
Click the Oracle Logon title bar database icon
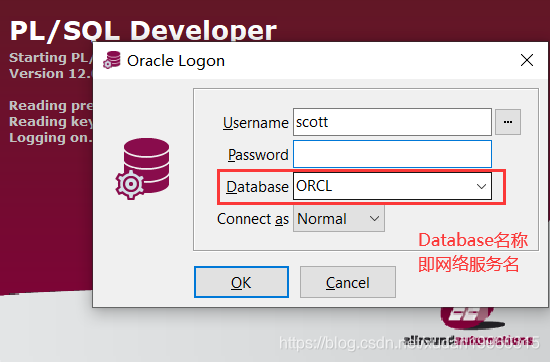click(x=112, y=60)
